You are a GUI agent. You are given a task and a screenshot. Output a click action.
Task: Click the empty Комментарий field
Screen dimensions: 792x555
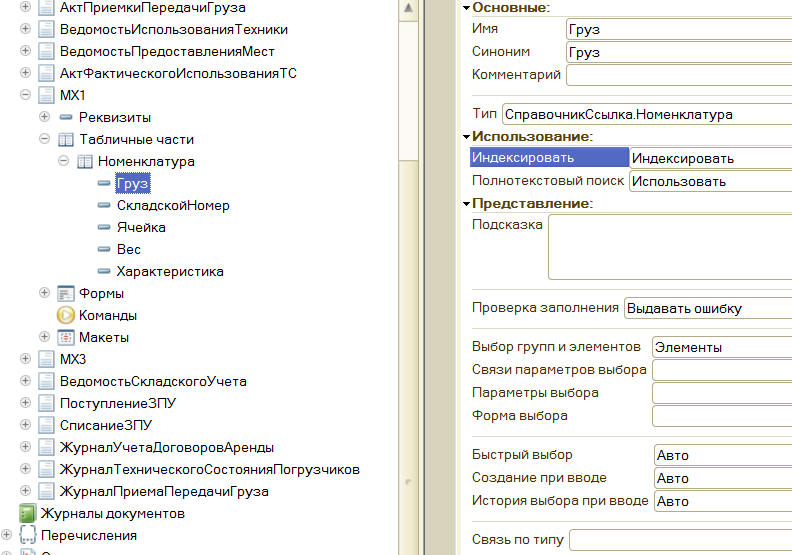[679, 75]
